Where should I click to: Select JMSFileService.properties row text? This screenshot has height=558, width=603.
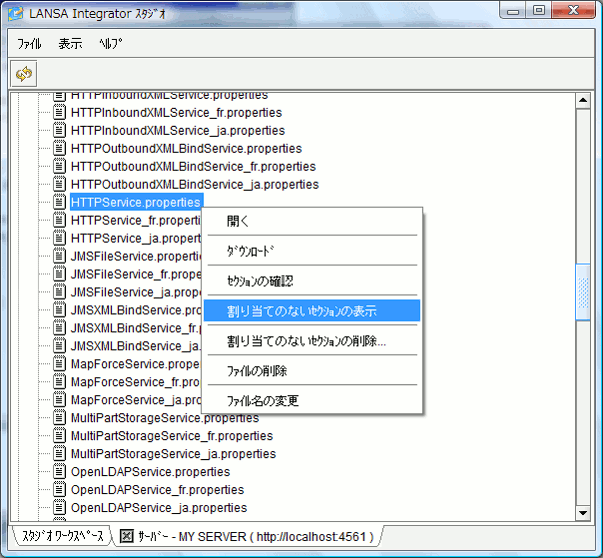pos(136,256)
